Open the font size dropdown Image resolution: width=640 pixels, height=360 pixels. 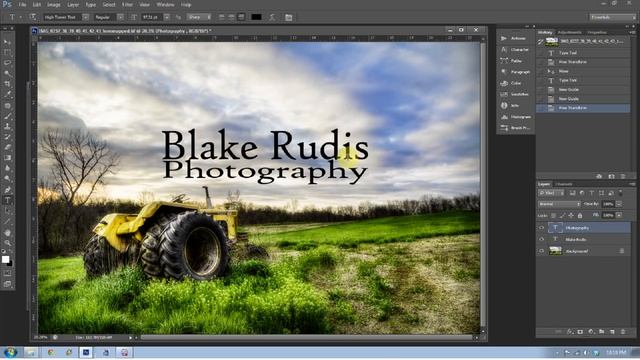(167, 17)
